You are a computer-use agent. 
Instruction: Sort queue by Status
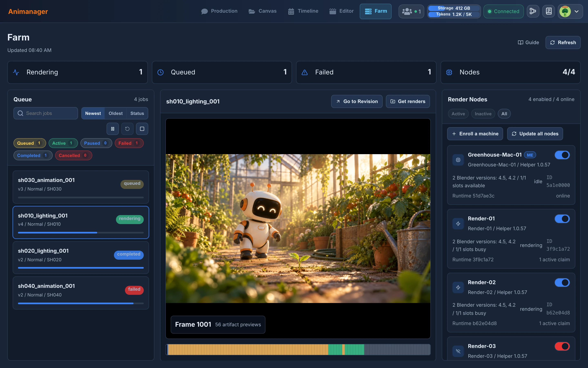coord(137,113)
